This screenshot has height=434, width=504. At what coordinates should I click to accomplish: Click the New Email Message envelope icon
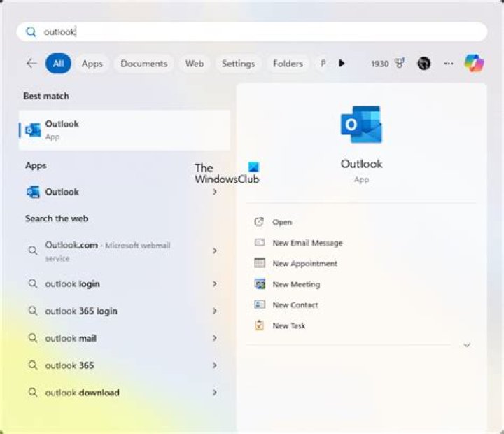click(x=260, y=242)
